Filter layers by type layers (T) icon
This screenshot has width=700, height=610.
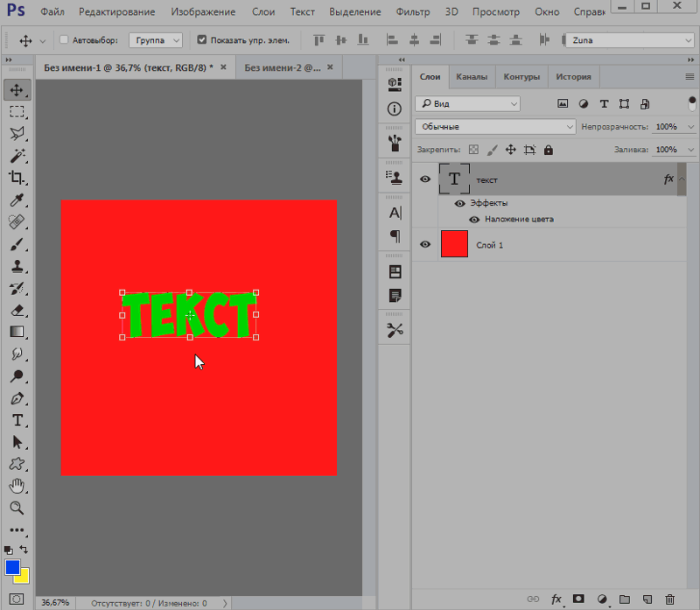click(x=604, y=104)
